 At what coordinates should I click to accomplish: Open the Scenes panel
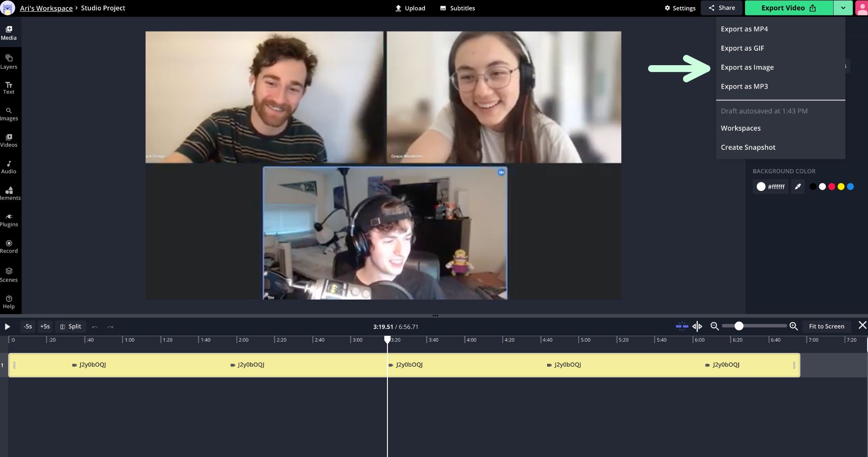tap(9, 275)
